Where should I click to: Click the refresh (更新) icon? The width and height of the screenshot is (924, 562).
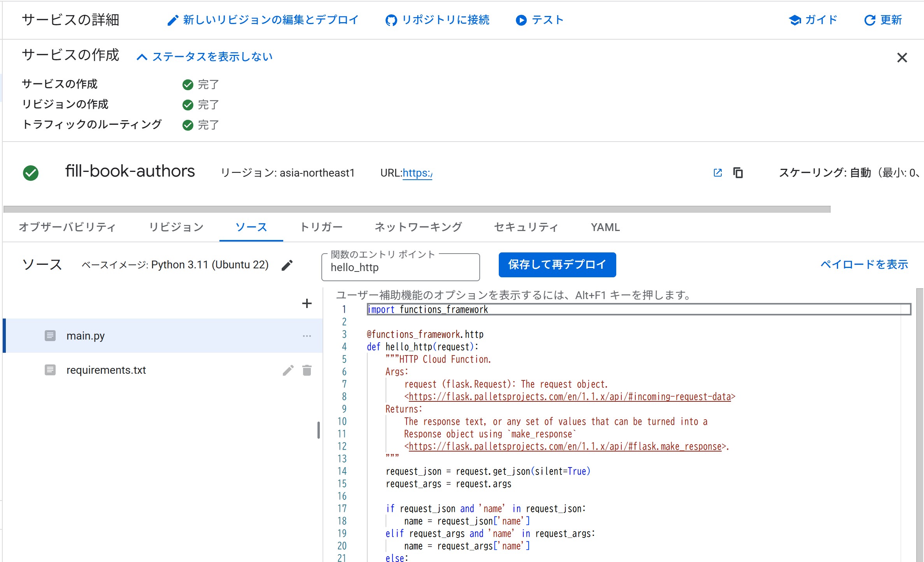tap(870, 20)
